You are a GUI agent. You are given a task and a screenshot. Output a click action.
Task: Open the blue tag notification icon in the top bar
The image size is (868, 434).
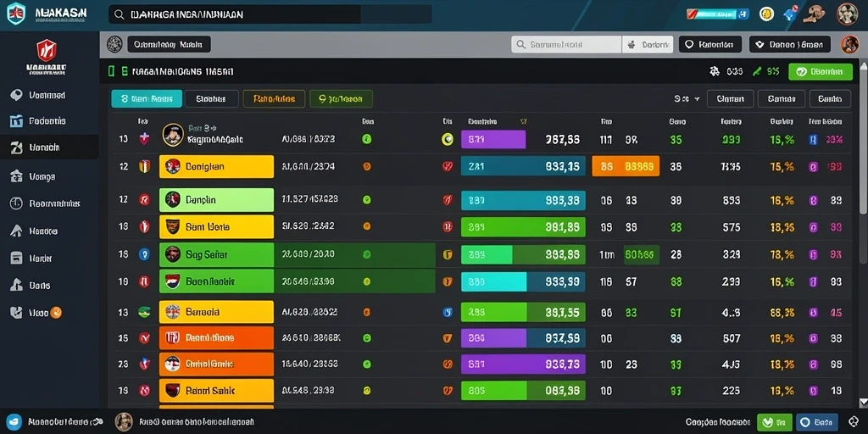click(790, 14)
